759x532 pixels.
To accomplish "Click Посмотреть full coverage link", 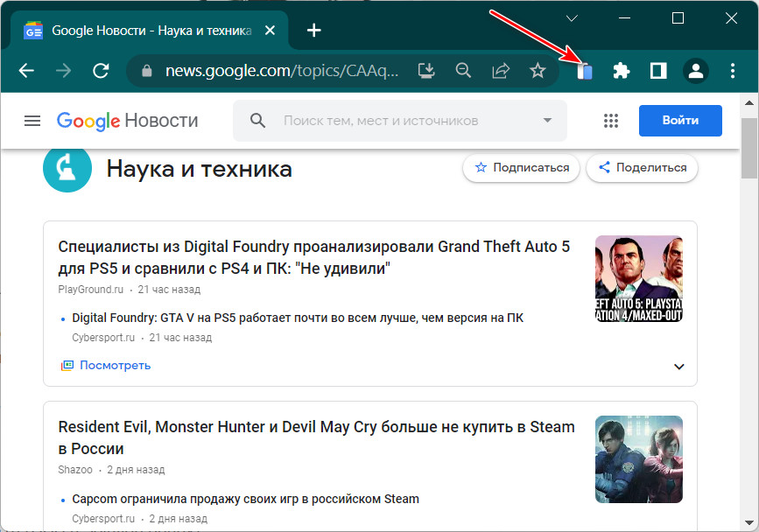I will [106, 365].
